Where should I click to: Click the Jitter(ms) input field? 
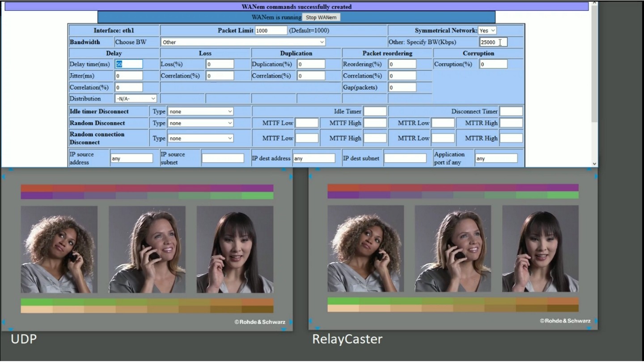click(129, 76)
